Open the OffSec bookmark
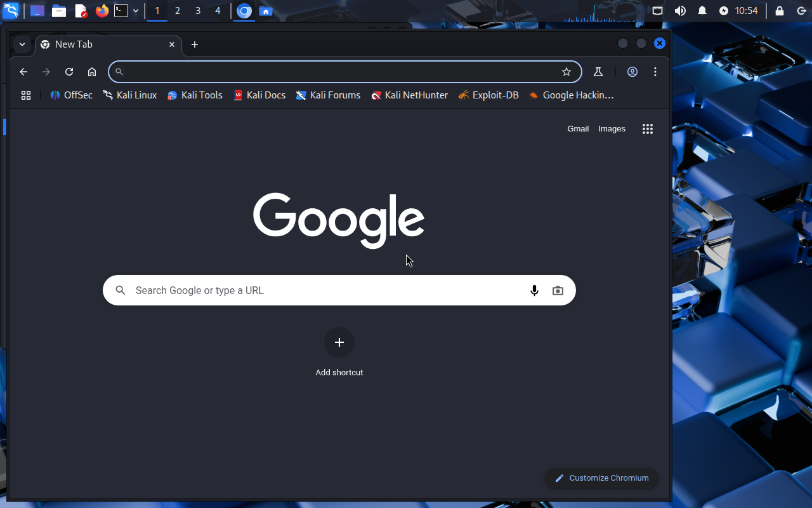The image size is (812, 508). pyautogui.click(x=71, y=95)
